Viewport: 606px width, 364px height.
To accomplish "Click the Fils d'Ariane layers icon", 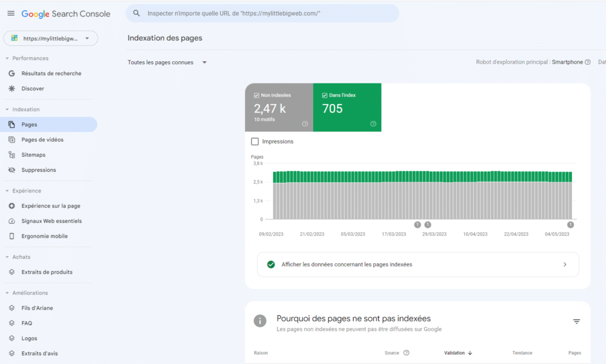I will pos(12,308).
